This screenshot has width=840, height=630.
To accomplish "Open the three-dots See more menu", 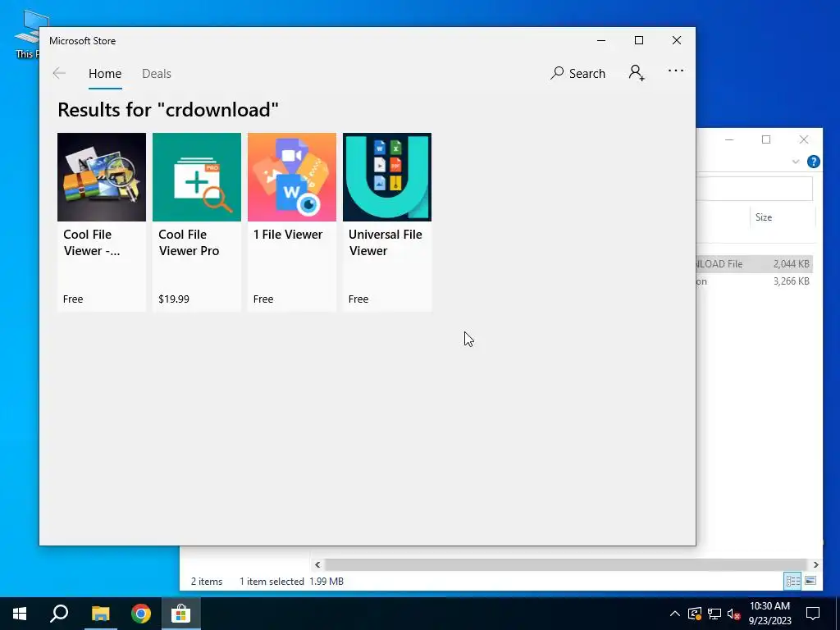I will click(x=676, y=71).
